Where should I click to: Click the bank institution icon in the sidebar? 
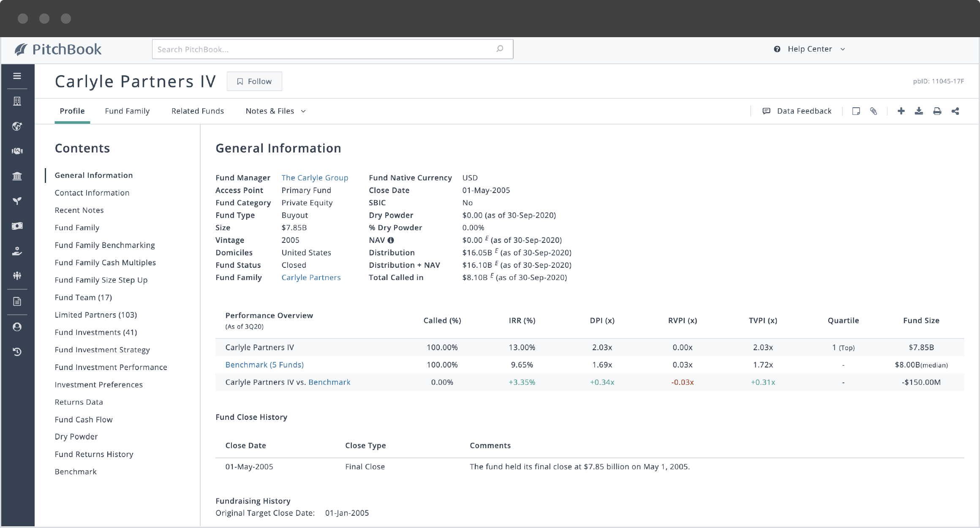(17, 176)
